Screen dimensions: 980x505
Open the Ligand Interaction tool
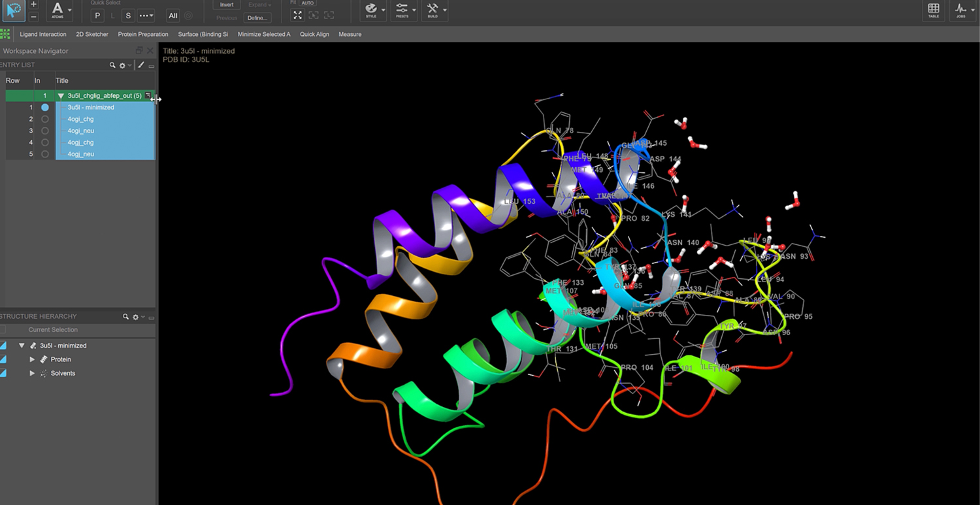43,34
